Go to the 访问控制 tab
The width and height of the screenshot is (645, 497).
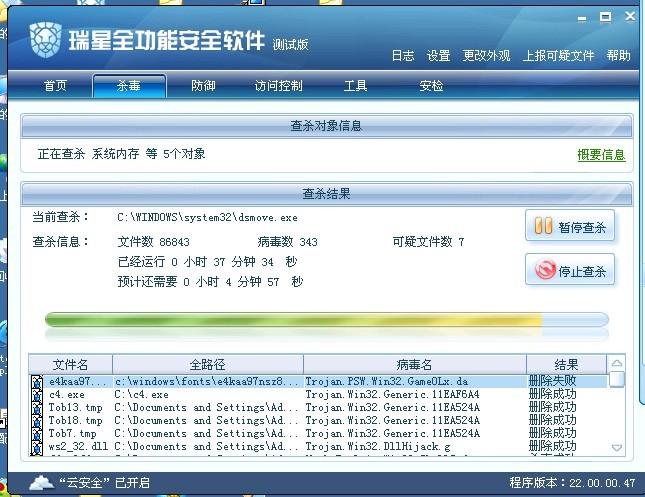(x=278, y=86)
